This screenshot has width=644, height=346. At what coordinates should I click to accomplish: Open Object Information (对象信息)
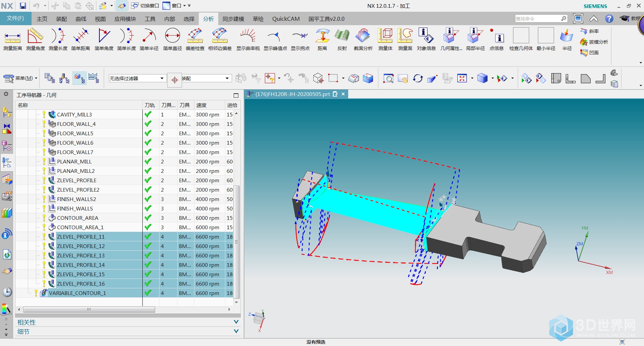click(x=426, y=40)
